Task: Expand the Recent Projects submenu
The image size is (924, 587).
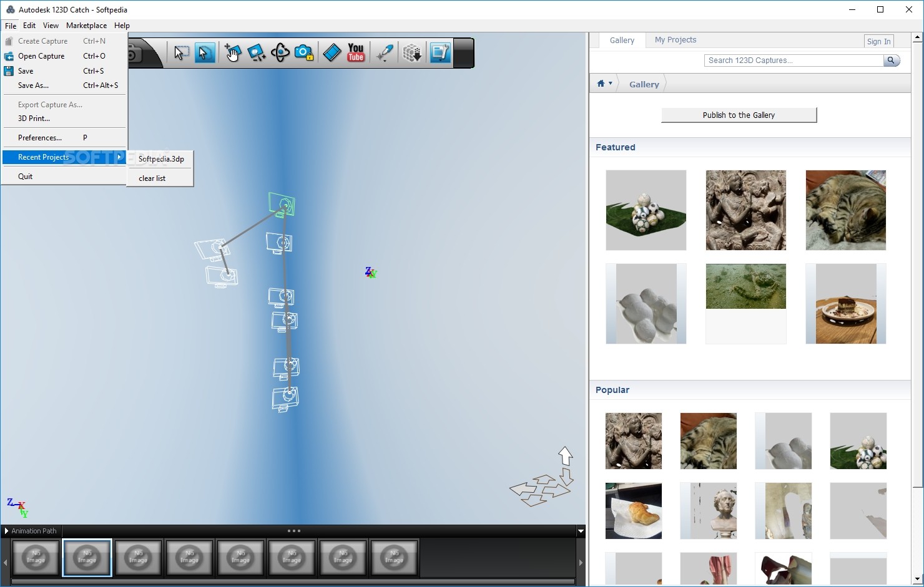Action: pyautogui.click(x=64, y=157)
